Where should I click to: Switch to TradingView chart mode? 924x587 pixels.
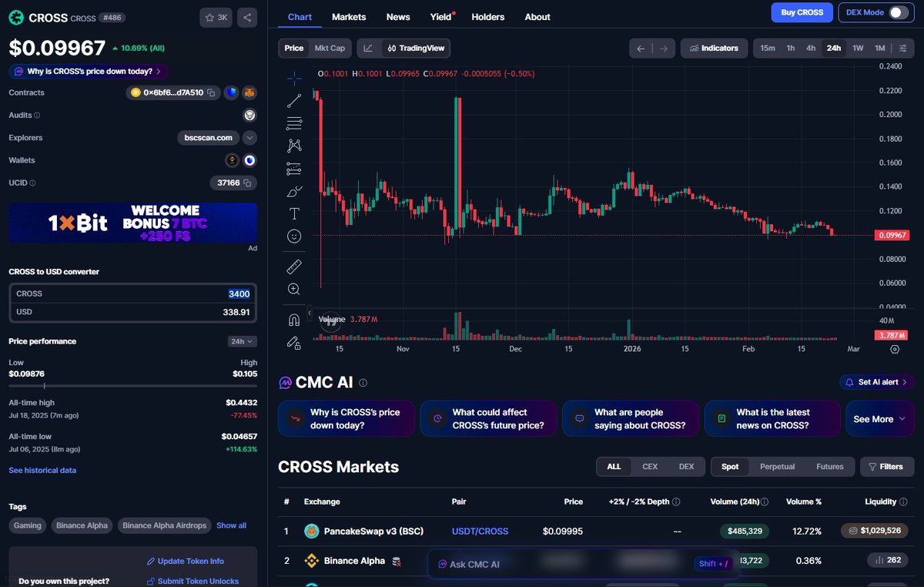click(x=415, y=48)
